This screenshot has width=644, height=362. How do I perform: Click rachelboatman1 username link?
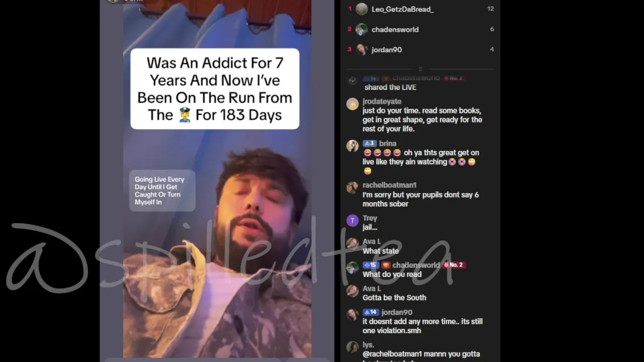(x=389, y=185)
